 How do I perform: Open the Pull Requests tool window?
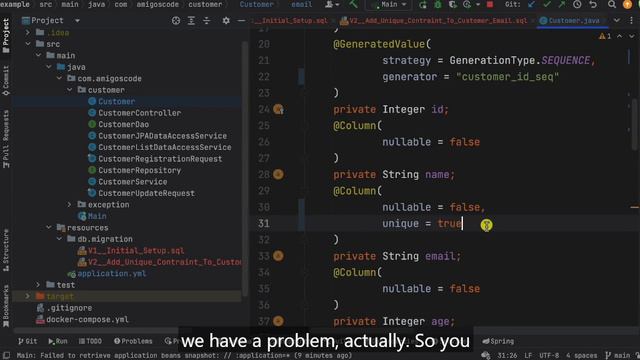click(x=6, y=139)
